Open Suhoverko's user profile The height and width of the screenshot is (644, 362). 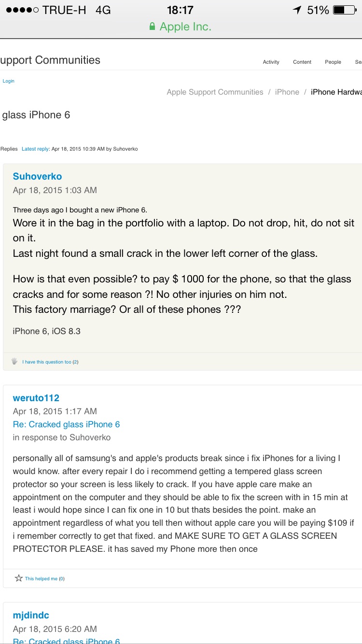pyautogui.click(x=37, y=176)
